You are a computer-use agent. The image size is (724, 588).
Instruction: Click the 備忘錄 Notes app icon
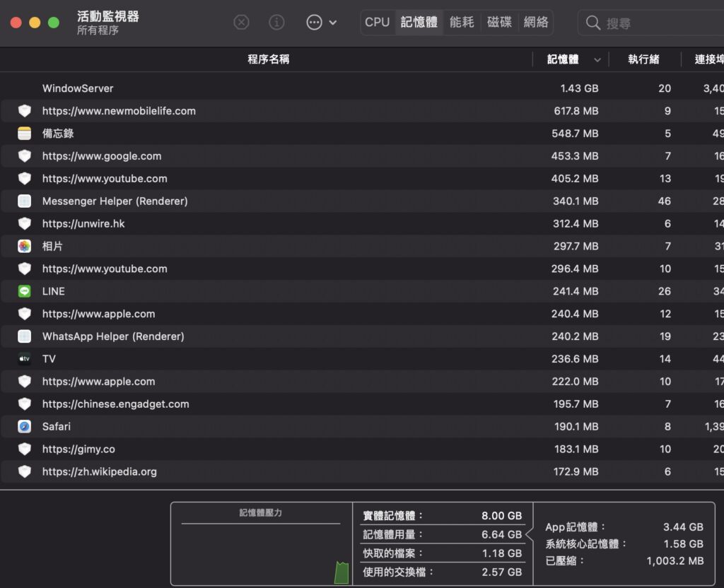tap(25, 134)
